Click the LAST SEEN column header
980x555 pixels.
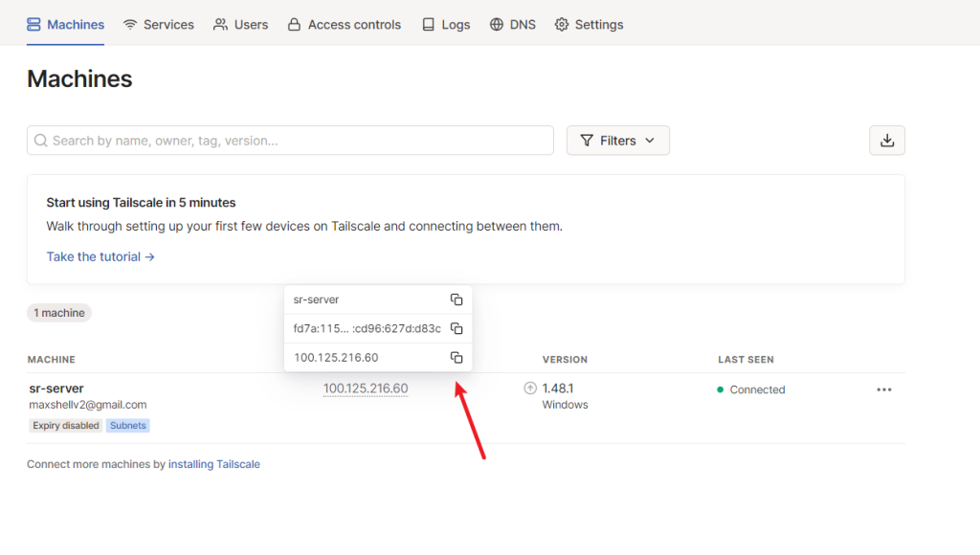click(746, 360)
